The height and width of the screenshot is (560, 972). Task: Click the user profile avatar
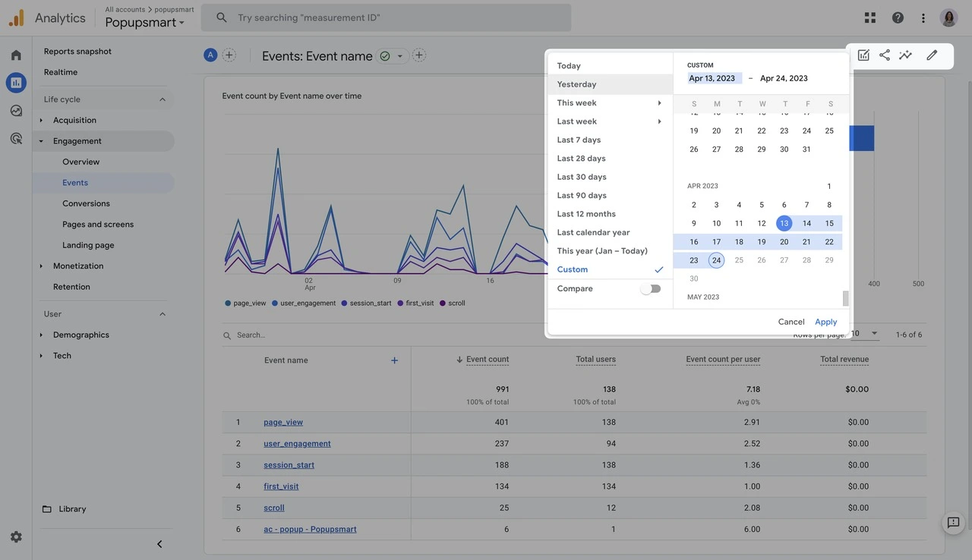click(x=948, y=17)
